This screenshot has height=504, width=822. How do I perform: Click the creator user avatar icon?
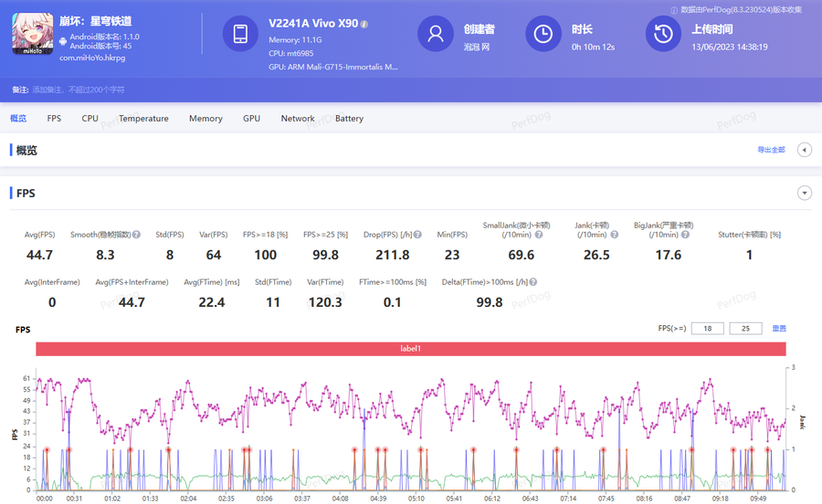(435, 34)
